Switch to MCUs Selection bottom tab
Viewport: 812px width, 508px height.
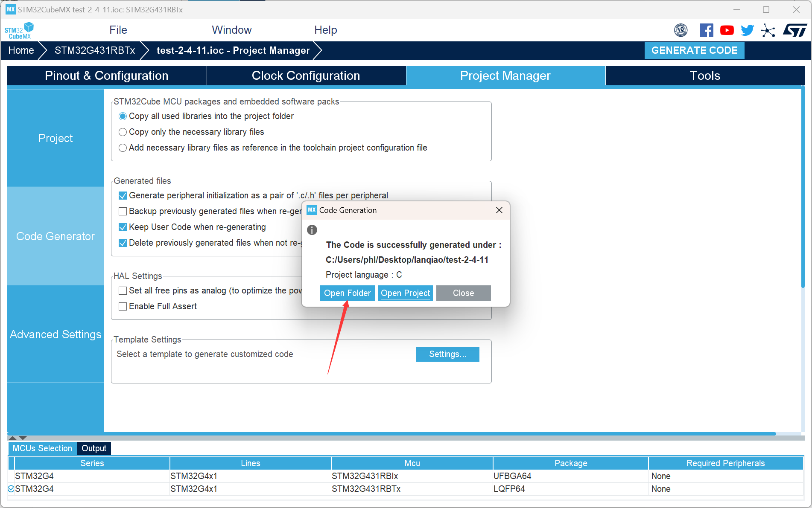coord(42,448)
